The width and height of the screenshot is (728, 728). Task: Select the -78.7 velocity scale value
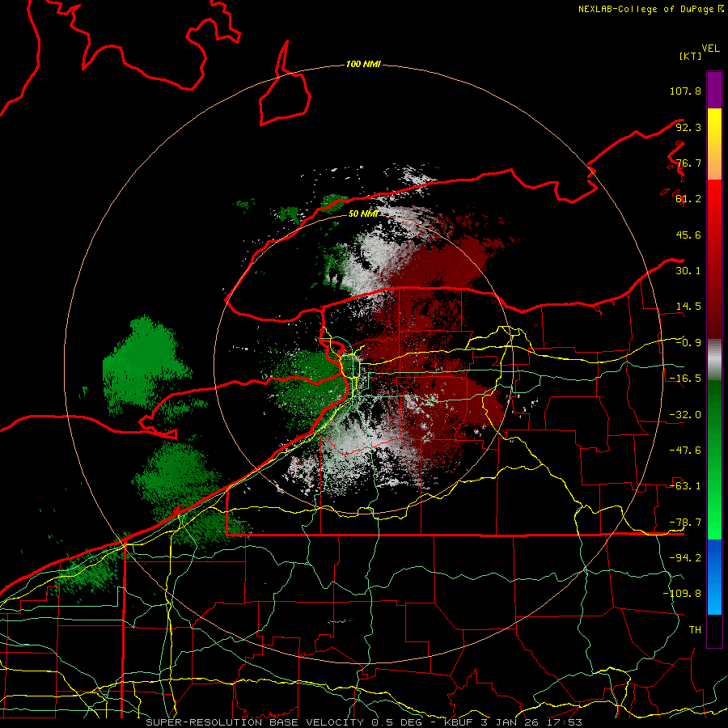coord(685,523)
